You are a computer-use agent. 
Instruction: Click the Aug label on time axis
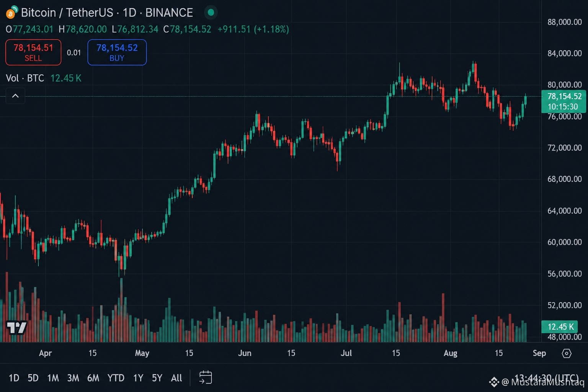tap(450, 353)
